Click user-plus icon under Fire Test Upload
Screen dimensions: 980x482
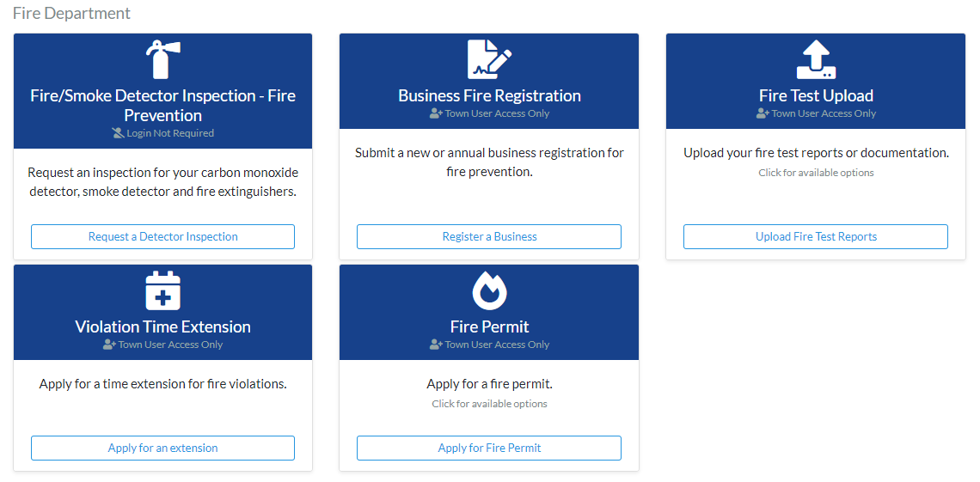763,113
